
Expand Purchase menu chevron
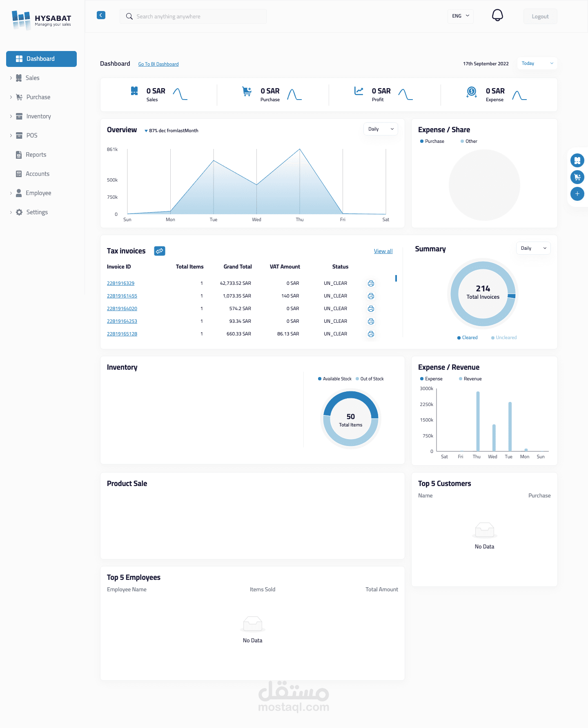(x=11, y=97)
